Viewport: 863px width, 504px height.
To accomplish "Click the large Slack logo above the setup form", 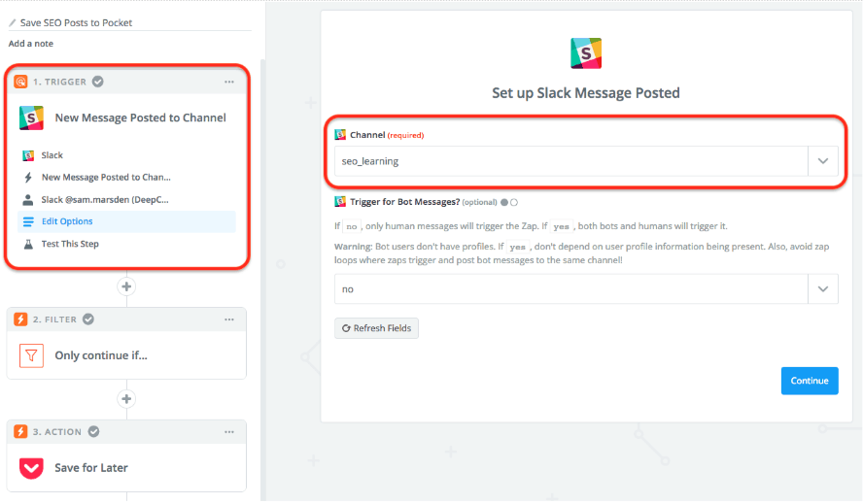I will coord(585,53).
